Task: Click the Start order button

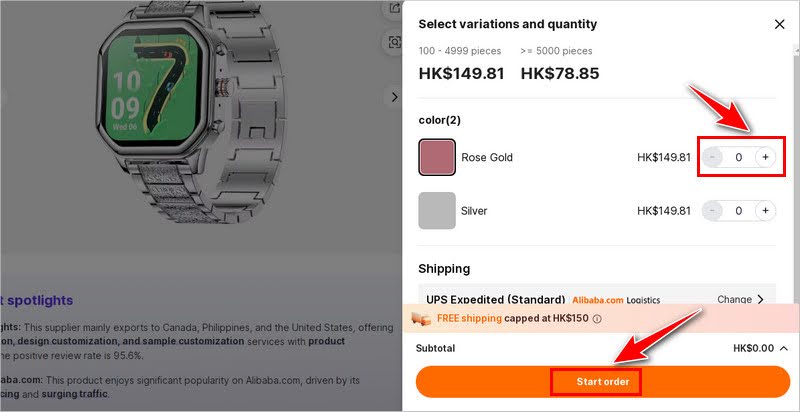Action: (602, 382)
